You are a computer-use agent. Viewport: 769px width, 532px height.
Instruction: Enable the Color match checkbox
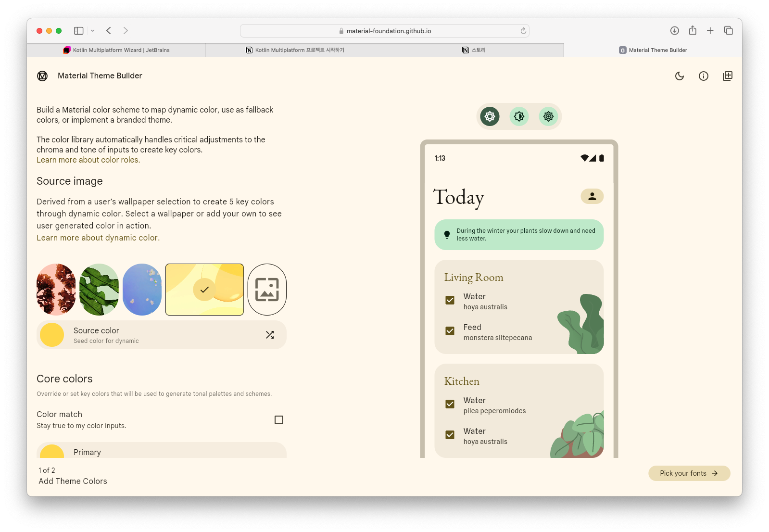click(x=279, y=420)
